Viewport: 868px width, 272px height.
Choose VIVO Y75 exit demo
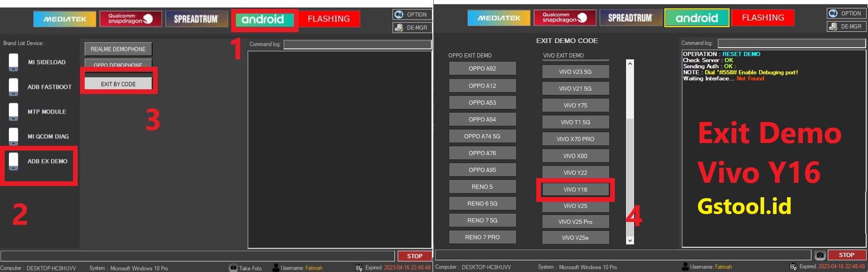[576, 105]
